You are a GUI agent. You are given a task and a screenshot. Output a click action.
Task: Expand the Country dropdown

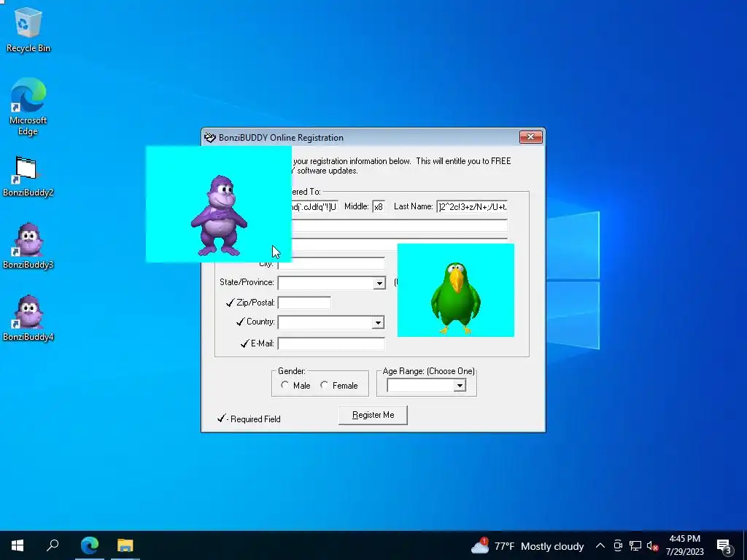point(378,323)
